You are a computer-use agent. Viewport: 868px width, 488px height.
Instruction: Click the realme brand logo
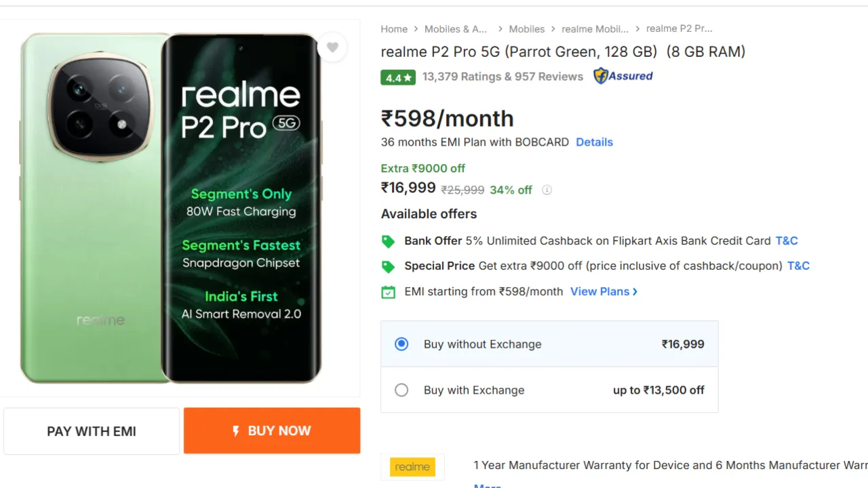coord(412,467)
